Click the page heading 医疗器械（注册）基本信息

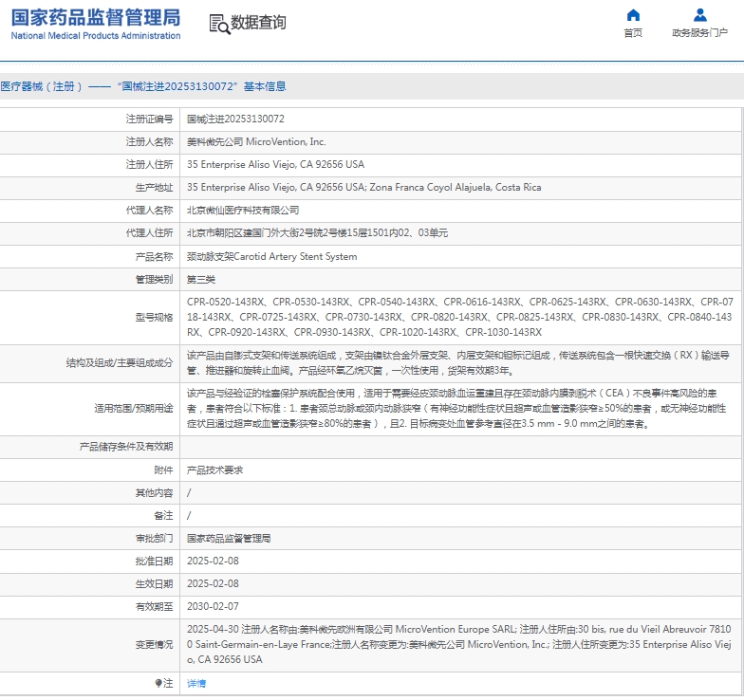tap(143, 86)
